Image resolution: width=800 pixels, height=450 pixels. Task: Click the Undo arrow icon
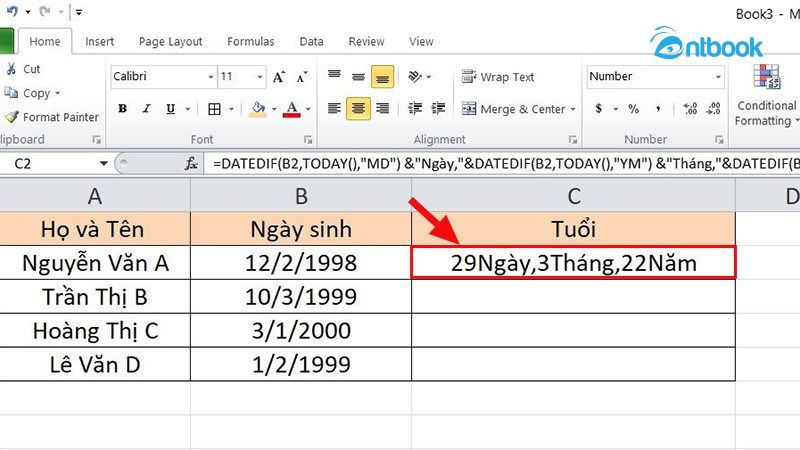(12, 11)
